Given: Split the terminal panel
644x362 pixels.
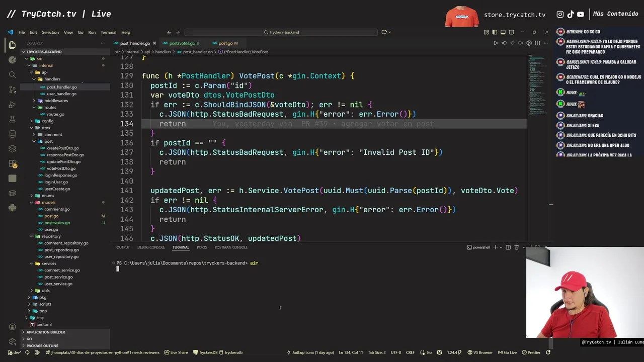Looking at the screenshot, I should click(x=508, y=247).
